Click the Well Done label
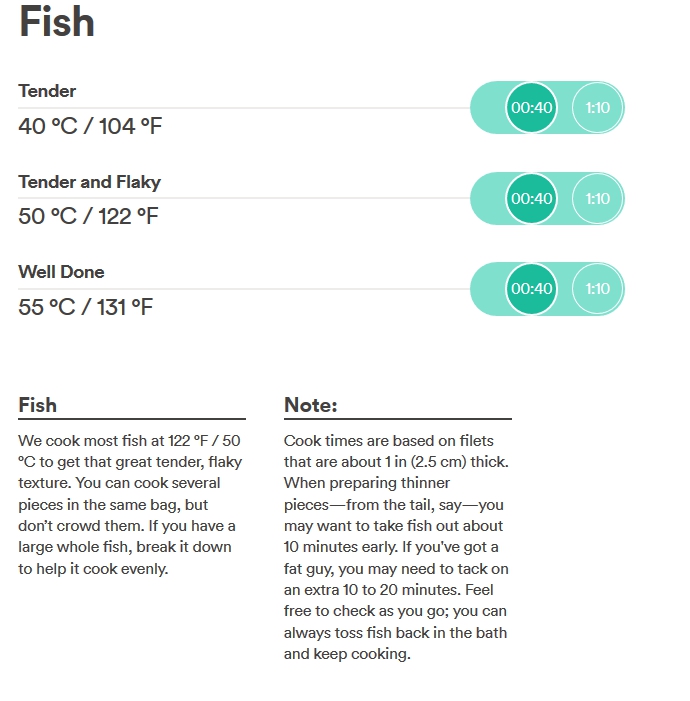The height and width of the screenshot is (701, 690). click(61, 272)
